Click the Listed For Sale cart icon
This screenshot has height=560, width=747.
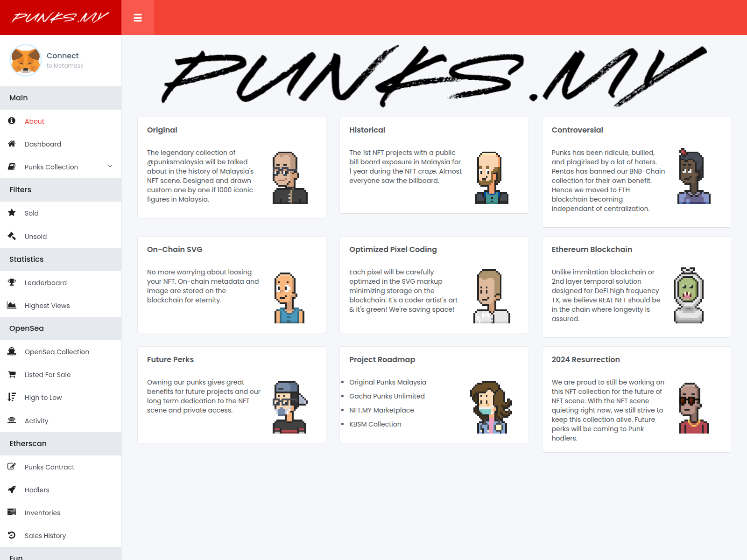point(12,374)
